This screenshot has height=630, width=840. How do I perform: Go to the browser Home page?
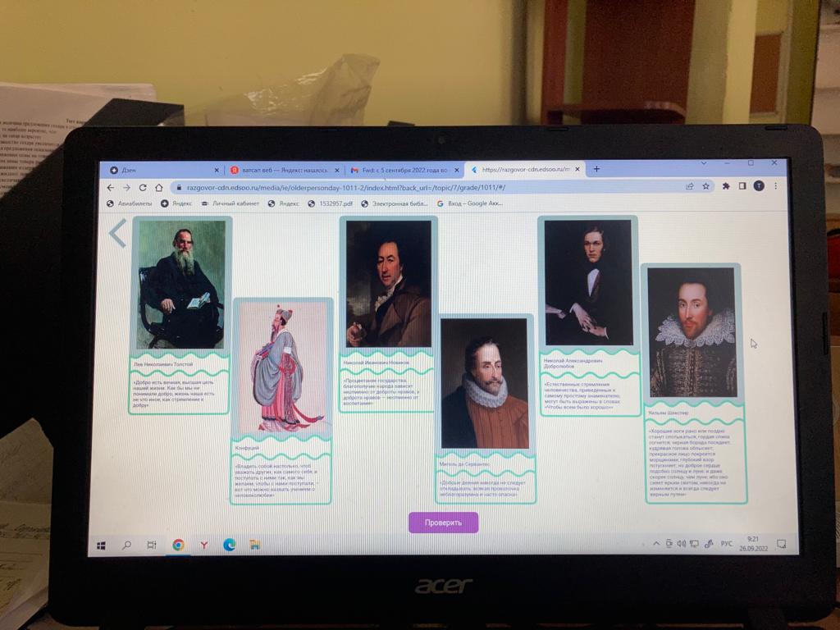[x=158, y=188]
